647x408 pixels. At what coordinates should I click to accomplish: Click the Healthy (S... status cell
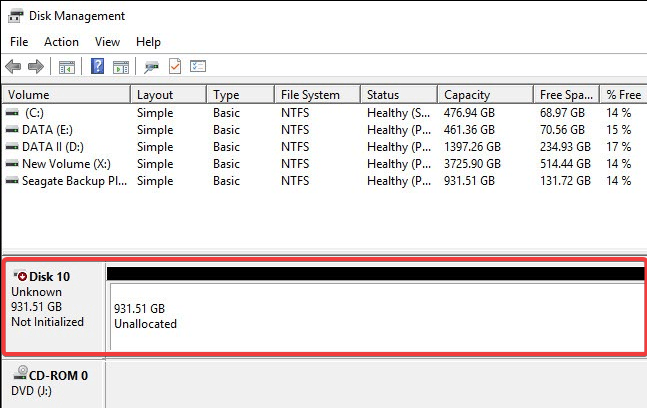pos(399,113)
